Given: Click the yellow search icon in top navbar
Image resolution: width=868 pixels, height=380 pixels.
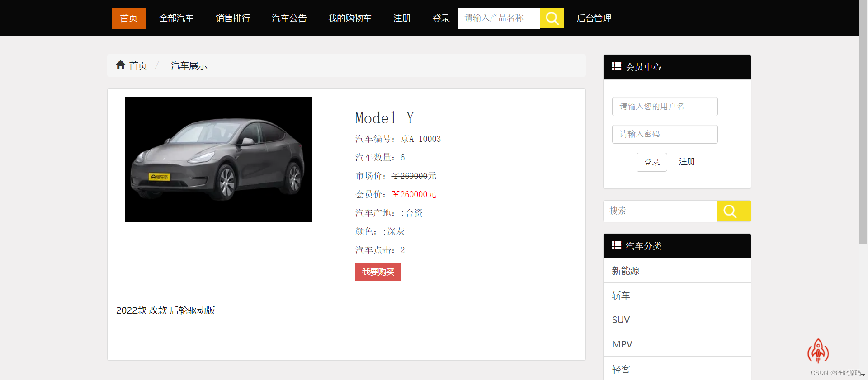Looking at the screenshot, I should [x=552, y=18].
